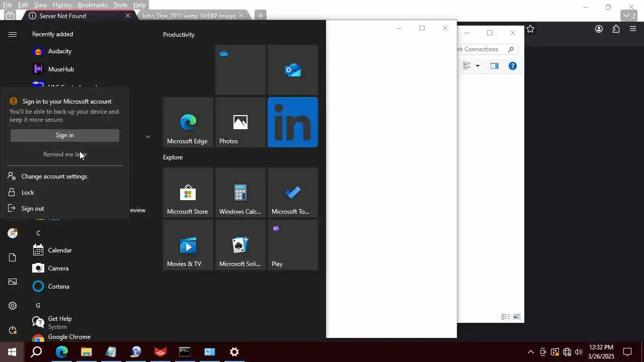The height and width of the screenshot is (362, 644).
Task: Open the Photos tile
Action: 240,122
